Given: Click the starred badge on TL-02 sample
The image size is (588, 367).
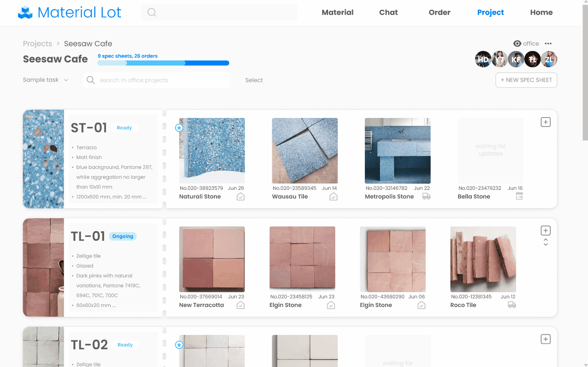Looking at the screenshot, I should pos(179,345).
